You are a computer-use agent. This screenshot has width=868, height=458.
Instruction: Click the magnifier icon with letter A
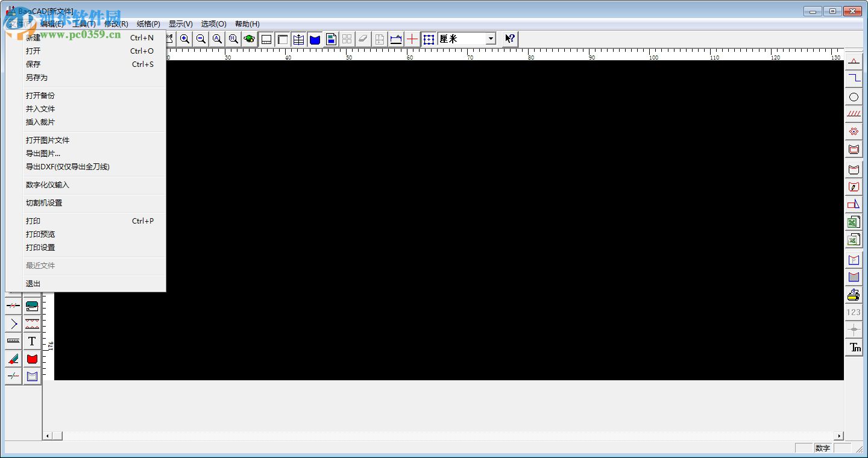coord(217,39)
